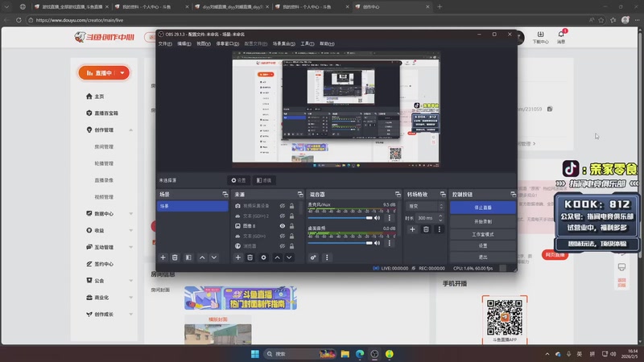644x362 pixels.
Task: Mute the 桌面音频 speaker icon
Action: click(377, 243)
